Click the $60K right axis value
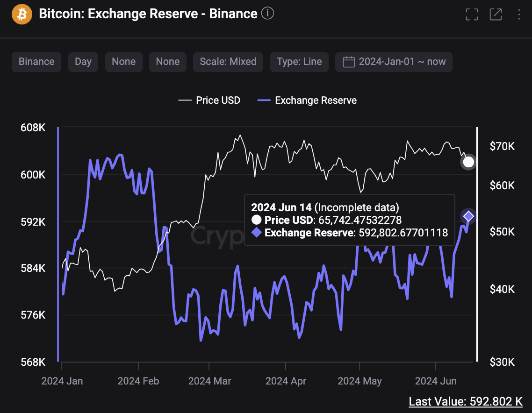The height and width of the screenshot is (413, 532). coord(502,186)
